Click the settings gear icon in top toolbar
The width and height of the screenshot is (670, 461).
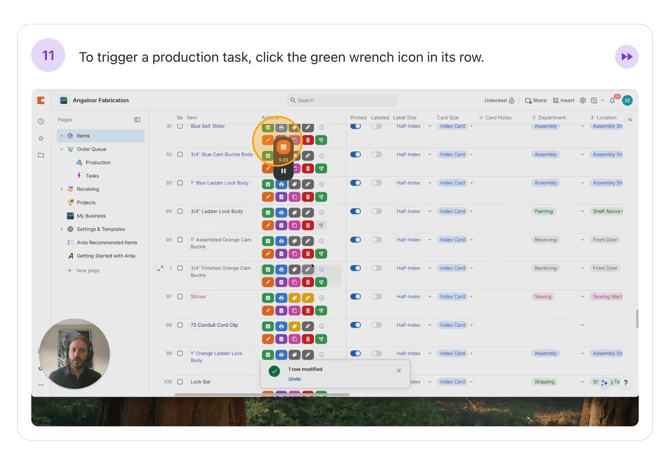pyautogui.click(x=583, y=101)
